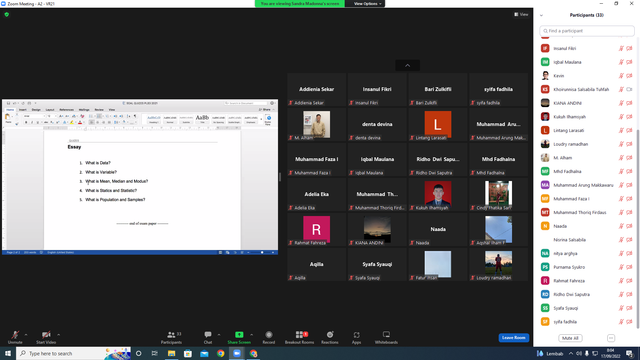Viewport: 640px width, 360px height.
Task: Expand the styles gallery arrow in Word
Action: [x=261, y=119]
